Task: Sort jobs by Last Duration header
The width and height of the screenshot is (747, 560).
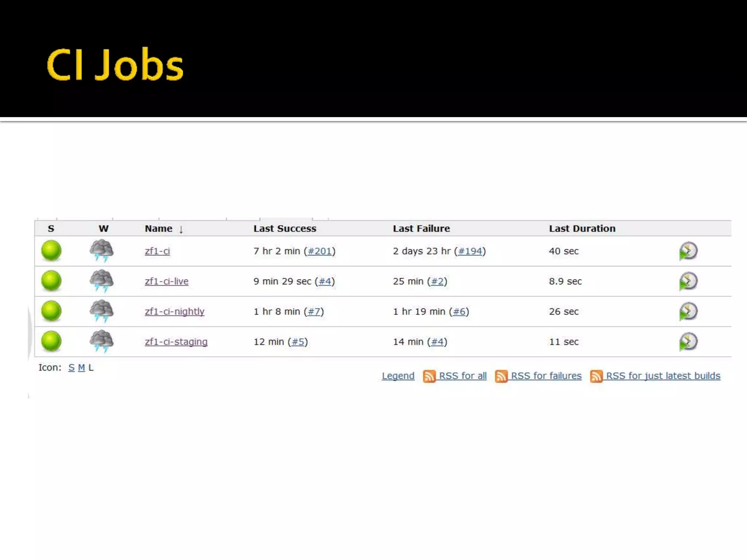Action: coord(582,229)
